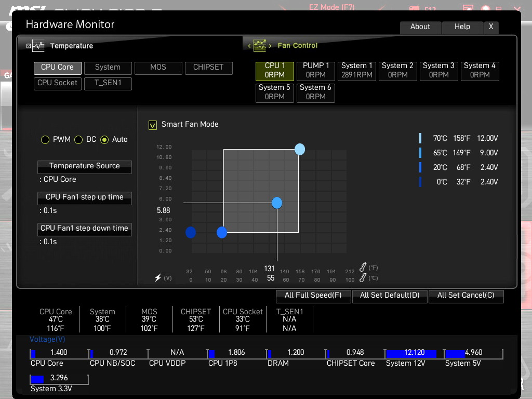
Task: Click the Fahrenheit thermometer icon
Action: coord(363,267)
